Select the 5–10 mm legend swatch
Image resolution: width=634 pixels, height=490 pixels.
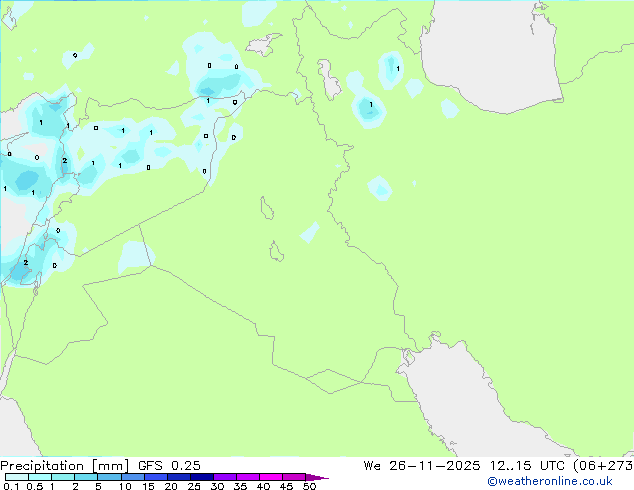click(109, 477)
